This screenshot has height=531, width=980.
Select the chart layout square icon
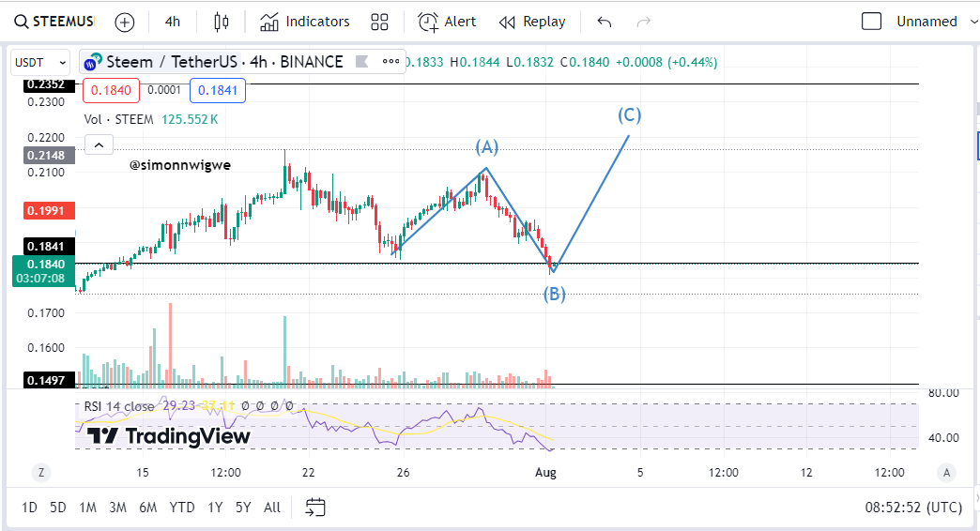point(871,22)
